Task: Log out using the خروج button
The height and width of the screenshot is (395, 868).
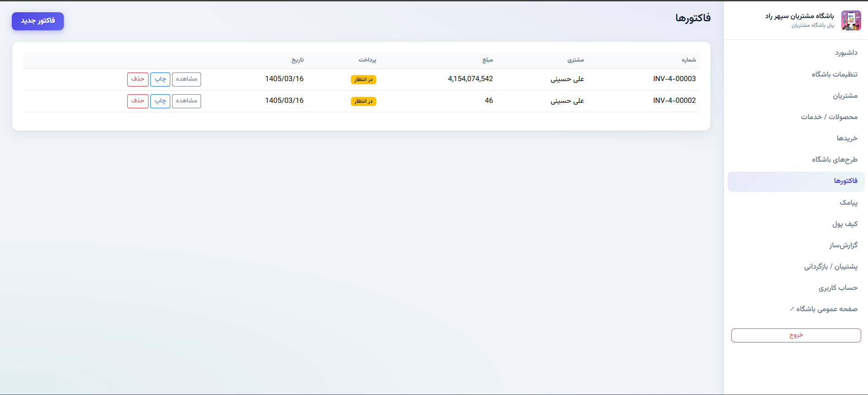Action: 796,335
